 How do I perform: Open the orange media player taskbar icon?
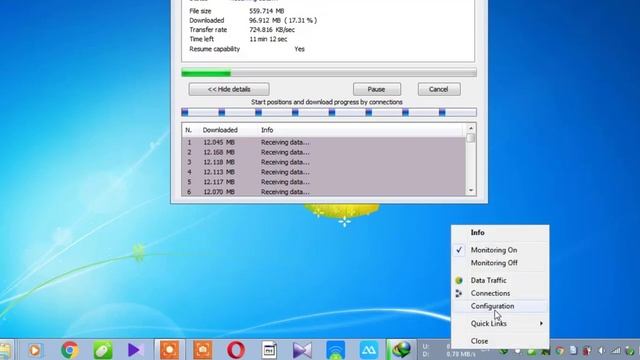[x=35, y=350]
